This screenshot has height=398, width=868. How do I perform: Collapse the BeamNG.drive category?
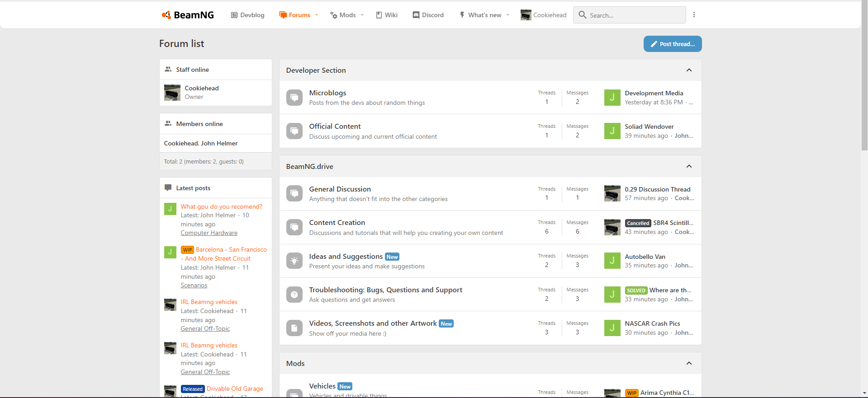coord(689,166)
